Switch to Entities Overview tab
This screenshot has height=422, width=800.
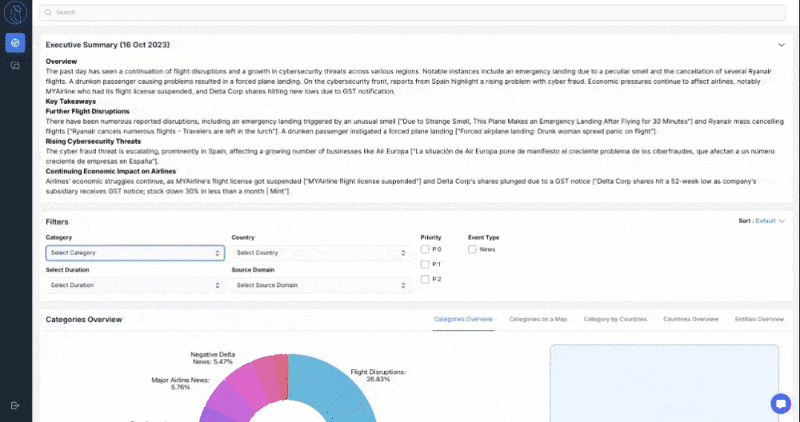(759, 319)
